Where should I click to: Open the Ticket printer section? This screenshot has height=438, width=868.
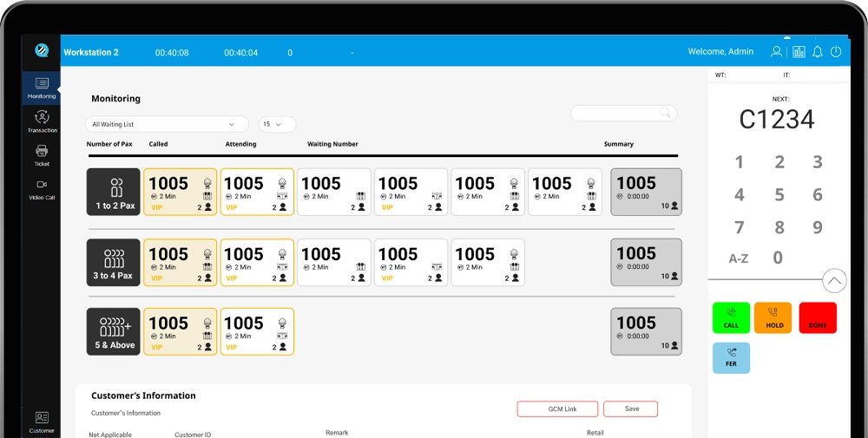tap(42, 155)
